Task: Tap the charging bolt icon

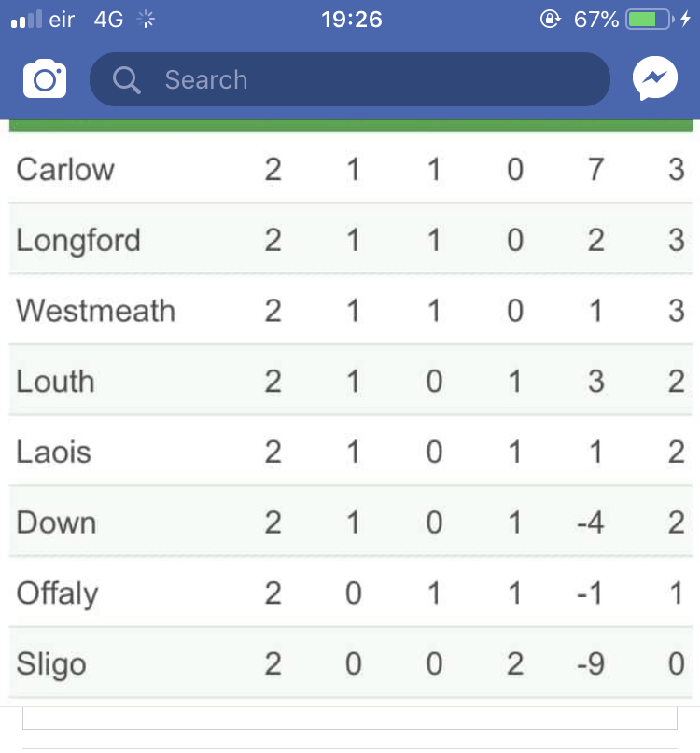Action: pos(686,20)
